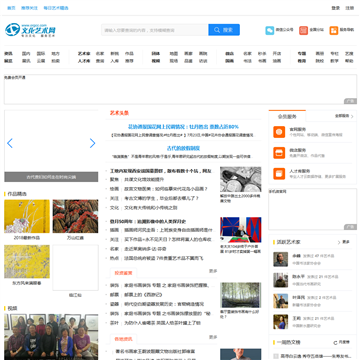Viewport: 360px width, 360px height.
Task: Open the forest painting news image
Action: coord(240,295)
